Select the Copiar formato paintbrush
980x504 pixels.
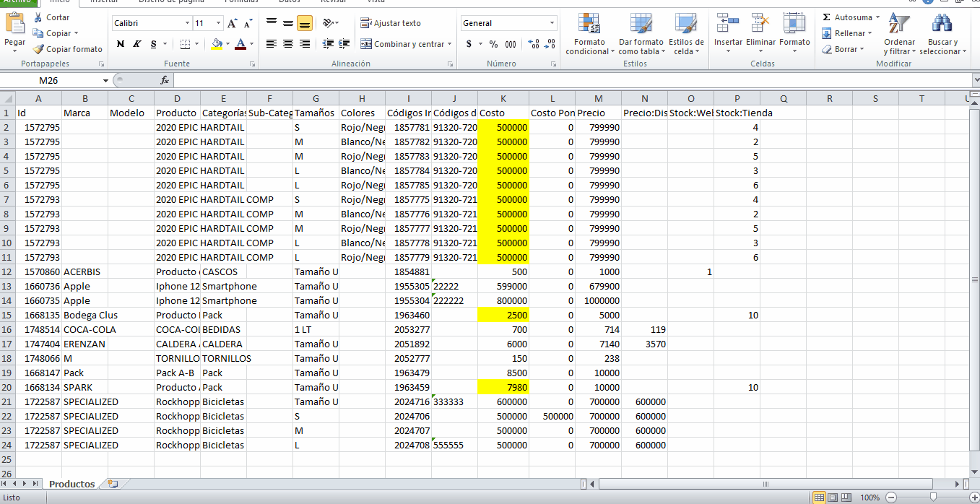tap(38, 49)
